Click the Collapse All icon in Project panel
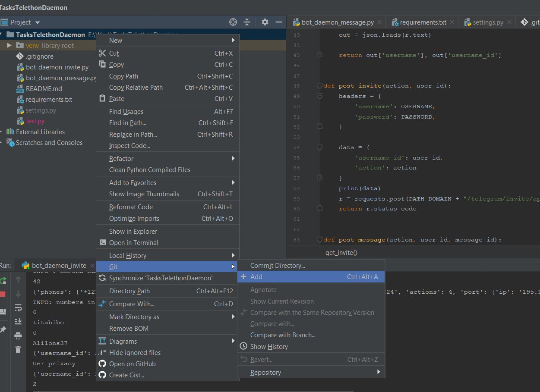 (247, 22)
